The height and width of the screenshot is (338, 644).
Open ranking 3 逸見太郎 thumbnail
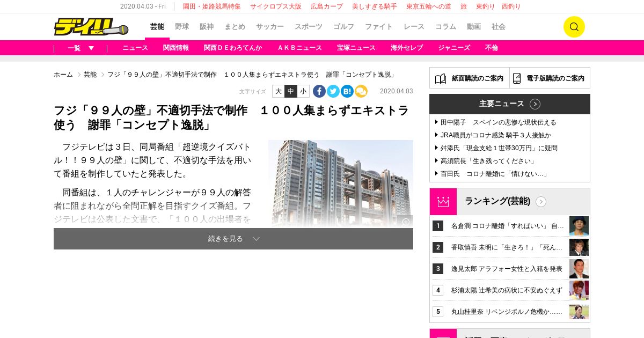tap(579, 269)
